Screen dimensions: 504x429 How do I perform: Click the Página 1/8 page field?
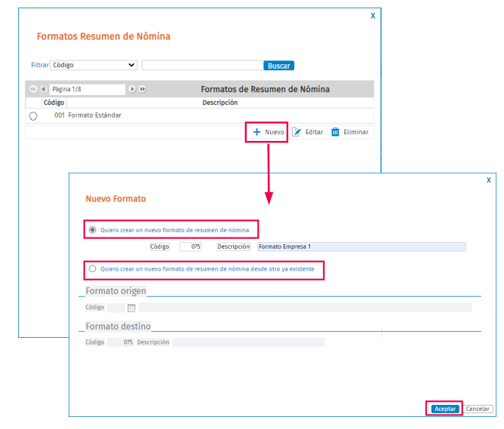tap(88, 89)
